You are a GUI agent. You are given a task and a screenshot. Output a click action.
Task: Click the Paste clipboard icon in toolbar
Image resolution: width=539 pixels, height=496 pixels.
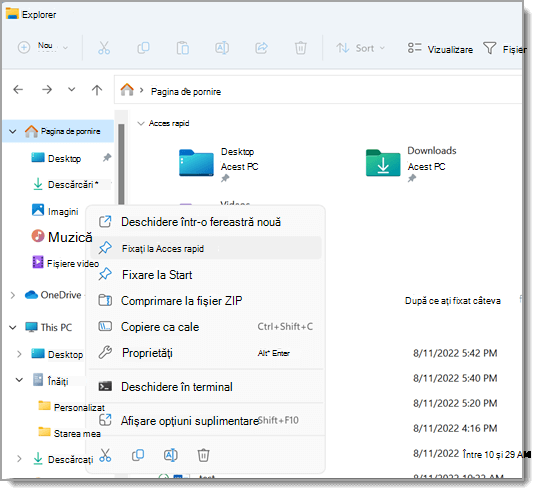coord(183,48)
